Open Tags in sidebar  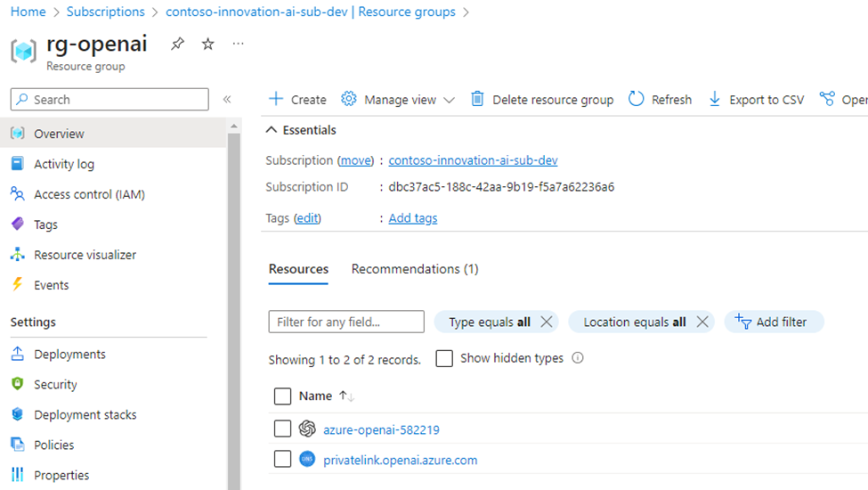point(46,225)
